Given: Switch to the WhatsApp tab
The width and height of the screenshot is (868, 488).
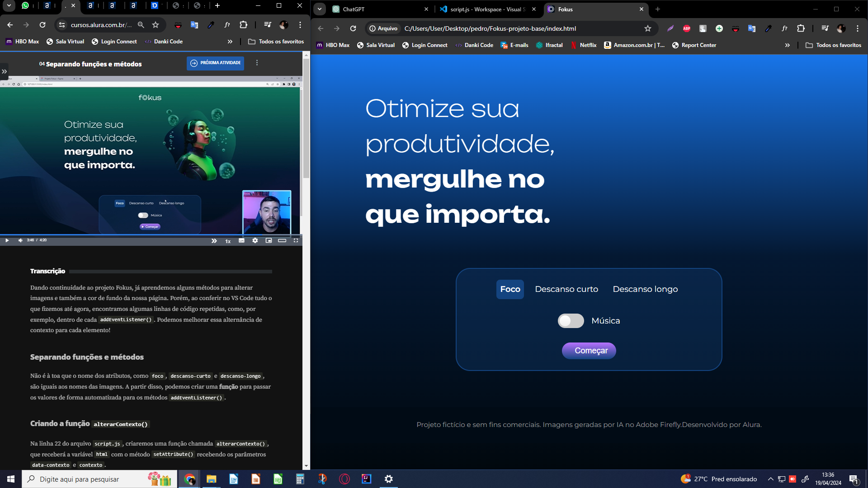Looking at the screenshot, I should [x=26, y=5].
